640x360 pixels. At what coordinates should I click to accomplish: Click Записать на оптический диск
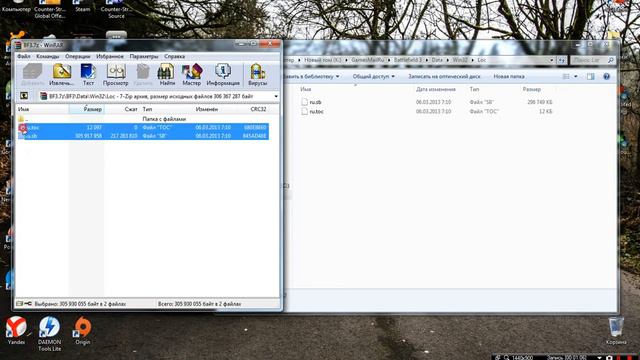coord(444,76)
